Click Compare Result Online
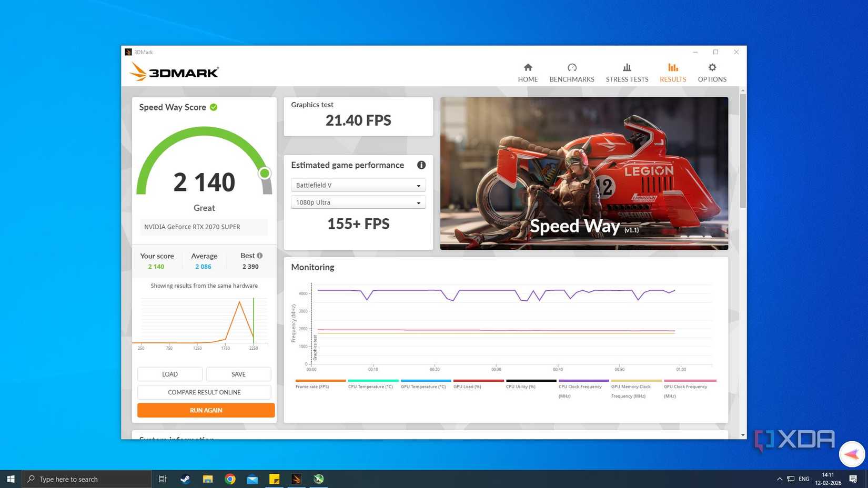Screen dimensions: 868x488 [204, 392]
